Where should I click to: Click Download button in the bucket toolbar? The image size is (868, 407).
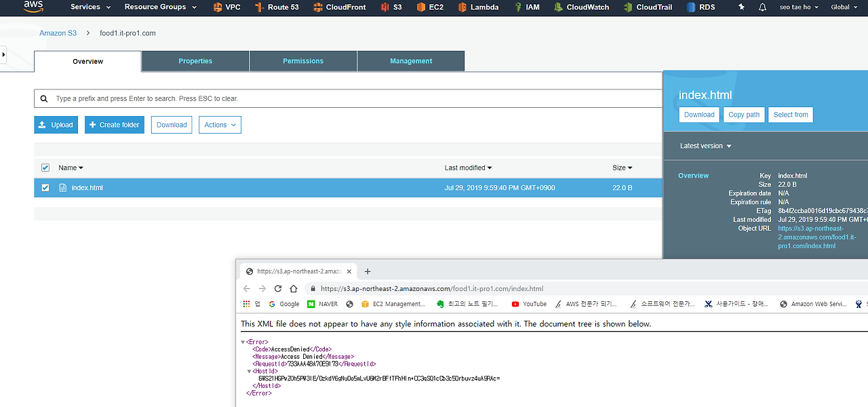(x=172, y=125)
